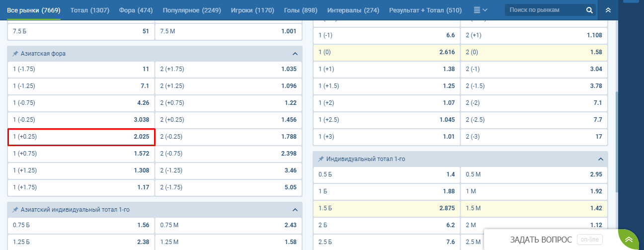The width and height of the screenshot is (644, 250).
Task: Pin the Индивидуальный тотал 1-го market
Action: (x=321, y=159)
